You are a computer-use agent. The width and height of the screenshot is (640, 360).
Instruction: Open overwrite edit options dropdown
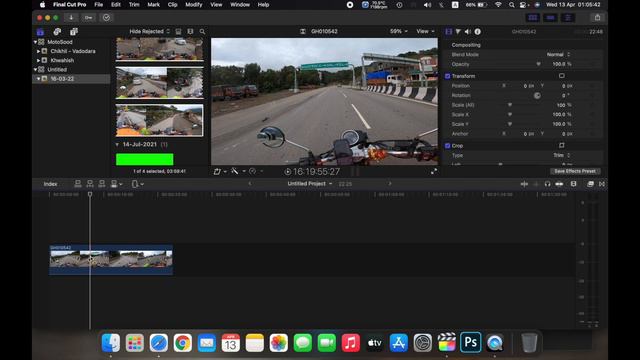point(116,184)
